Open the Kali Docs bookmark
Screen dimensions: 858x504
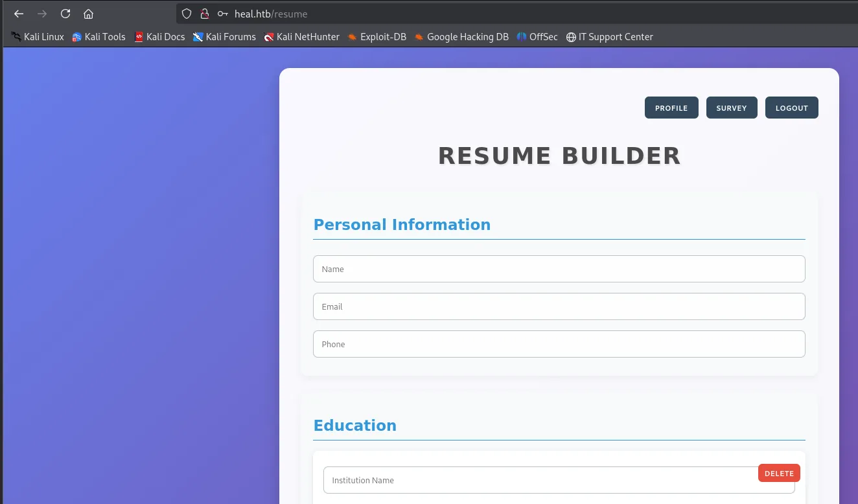[159, 37]
